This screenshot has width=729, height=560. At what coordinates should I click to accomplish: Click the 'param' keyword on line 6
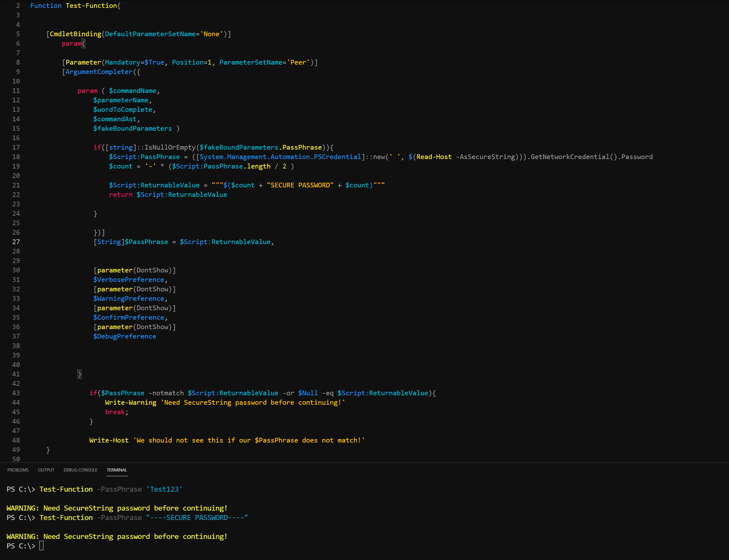[72, 43]
